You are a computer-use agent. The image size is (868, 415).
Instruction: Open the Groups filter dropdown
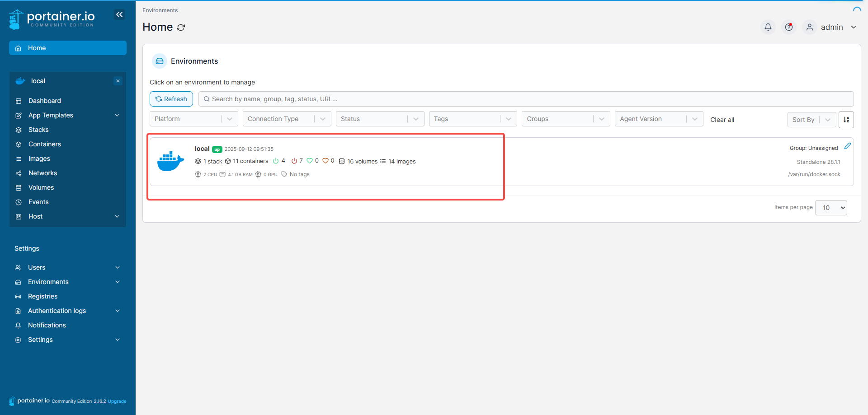coord(566,119)
